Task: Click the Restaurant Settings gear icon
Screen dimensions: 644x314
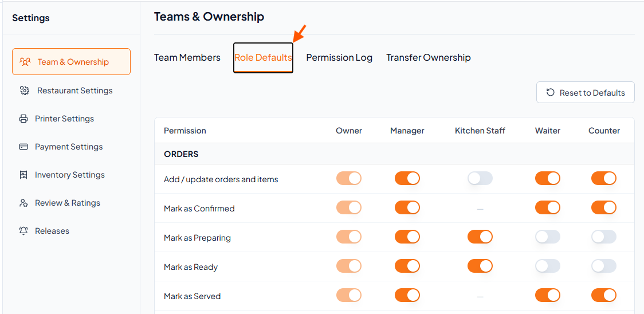Action: tap(24, 91)
